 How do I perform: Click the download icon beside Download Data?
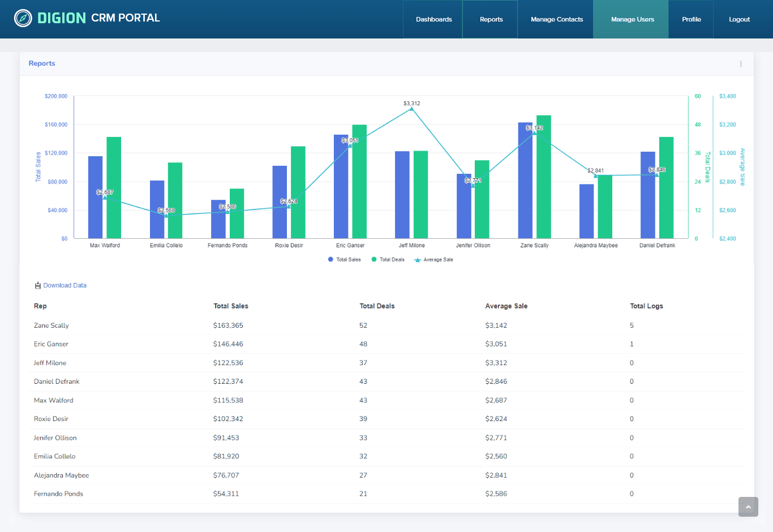pyautogui.click(x=38, y=286)
